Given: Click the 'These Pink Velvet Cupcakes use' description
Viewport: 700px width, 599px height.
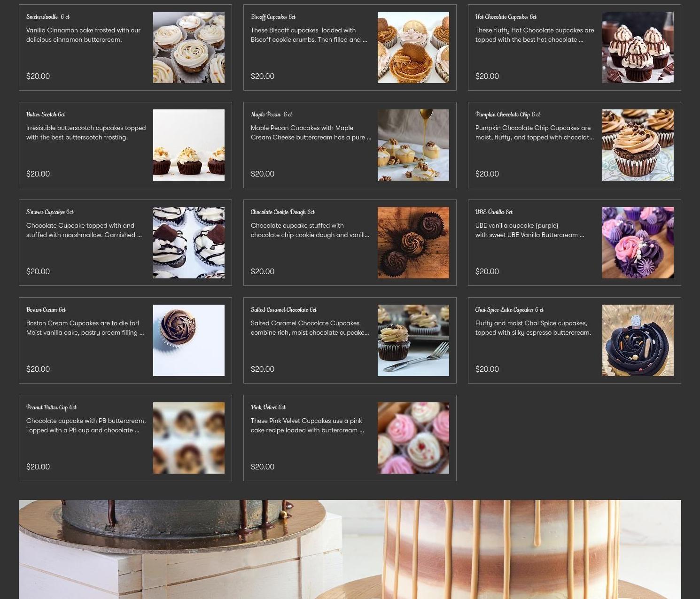Looking at the screenshot, I should coord(307,425).
